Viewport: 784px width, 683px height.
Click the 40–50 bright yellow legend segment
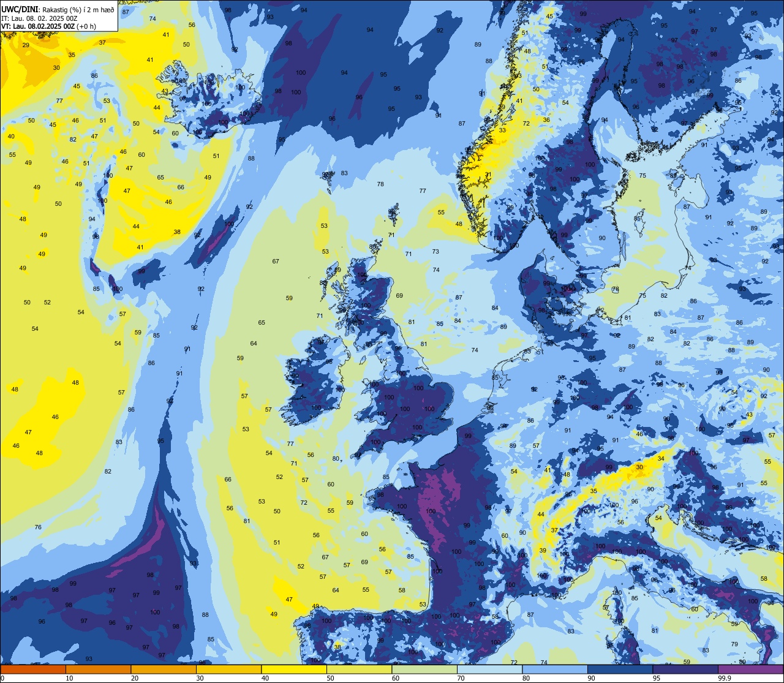[x=294, y=669]
